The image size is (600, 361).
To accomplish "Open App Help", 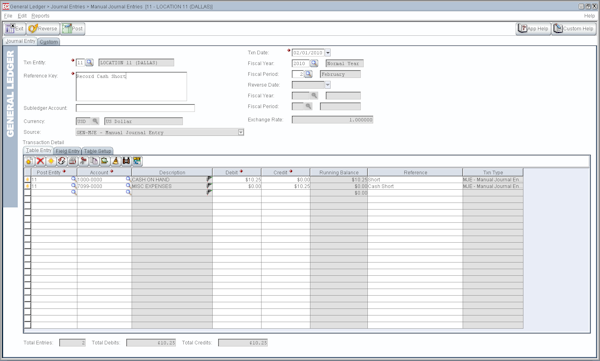I will pyautogui.click(x=533, y=29).
